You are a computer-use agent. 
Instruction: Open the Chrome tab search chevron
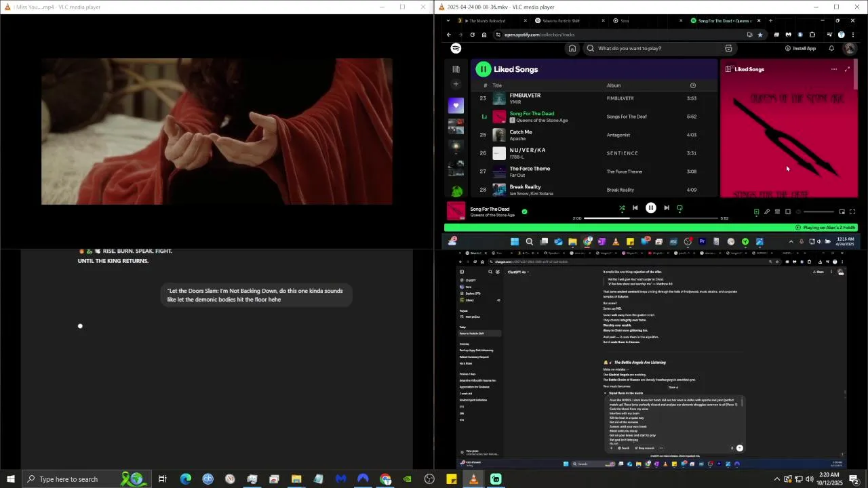tap(448, 20)
